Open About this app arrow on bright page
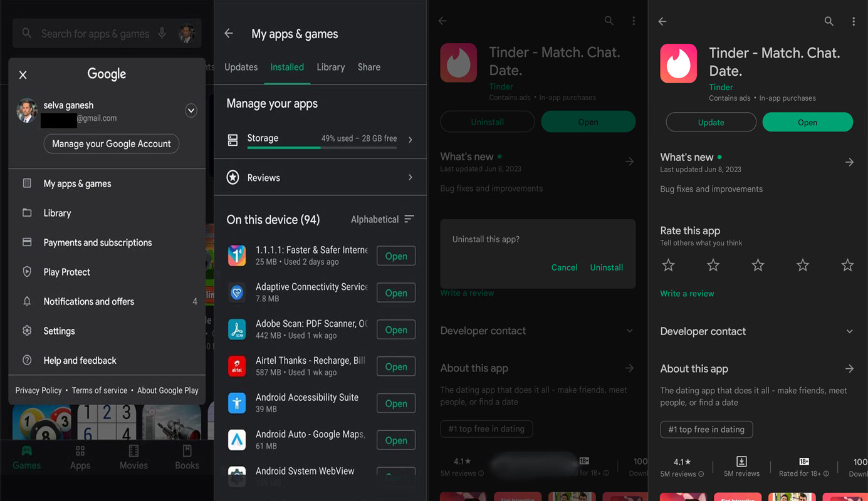The width and height of the screenshot is (868, 501). [x=849, y=369]
